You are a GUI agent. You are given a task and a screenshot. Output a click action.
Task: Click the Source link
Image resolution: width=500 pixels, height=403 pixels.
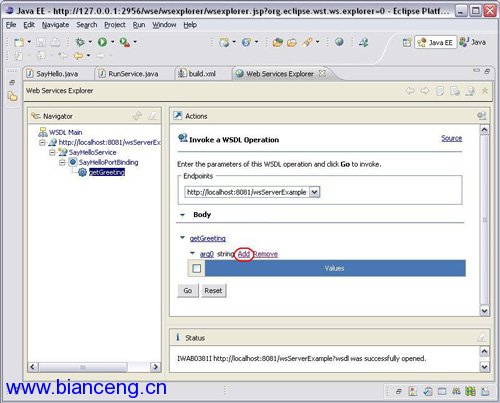pyautogui.click(x=452, y=138)
